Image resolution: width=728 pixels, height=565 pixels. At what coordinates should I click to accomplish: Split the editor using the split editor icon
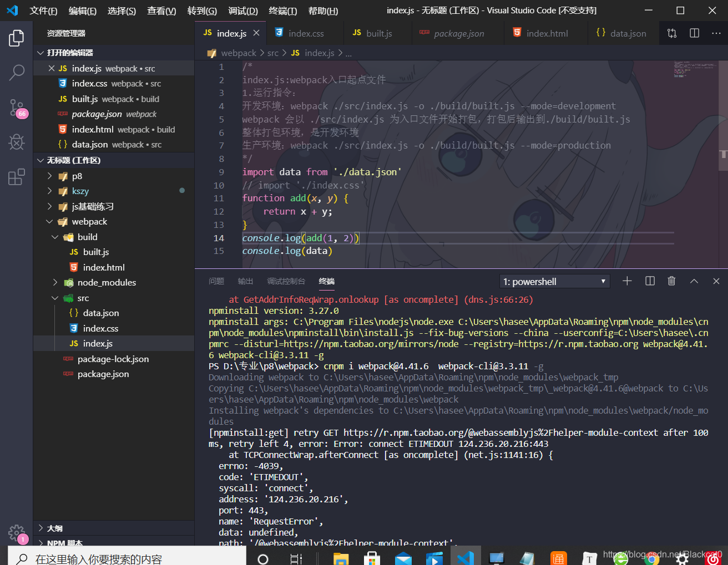pyautogui.click(x=694, y=33)
